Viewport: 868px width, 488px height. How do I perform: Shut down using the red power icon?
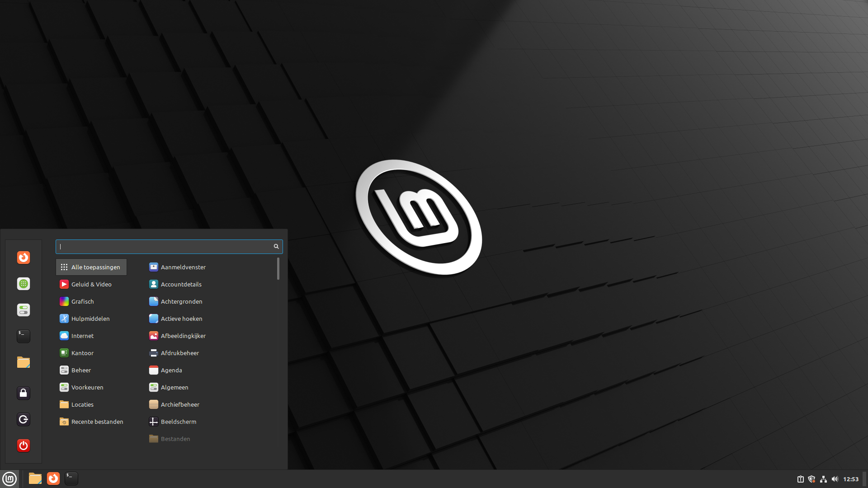[23, 445]
